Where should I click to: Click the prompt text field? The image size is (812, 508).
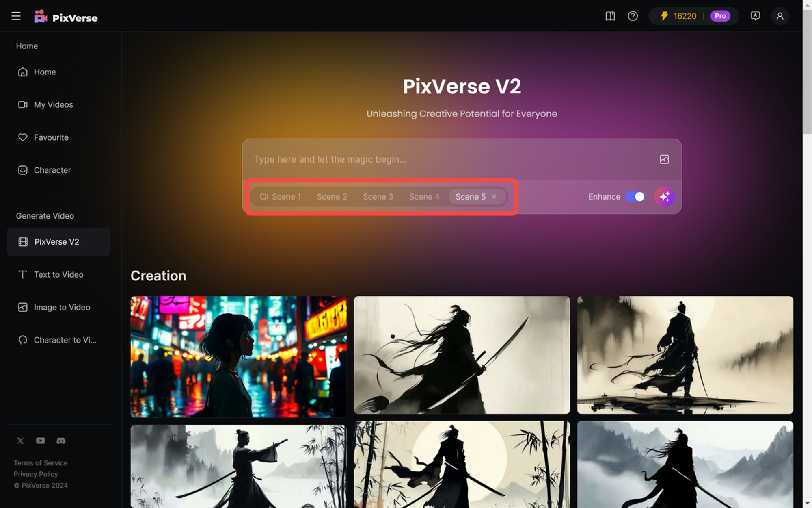(x=451, y=159)
